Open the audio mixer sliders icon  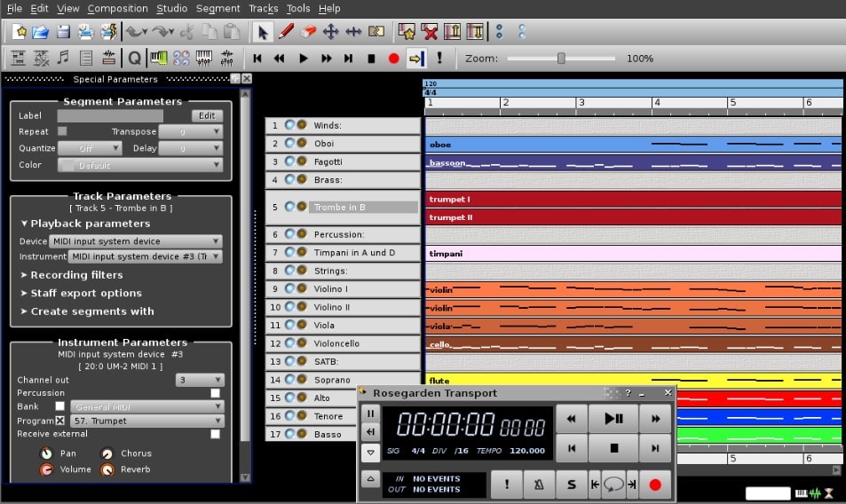226,57
